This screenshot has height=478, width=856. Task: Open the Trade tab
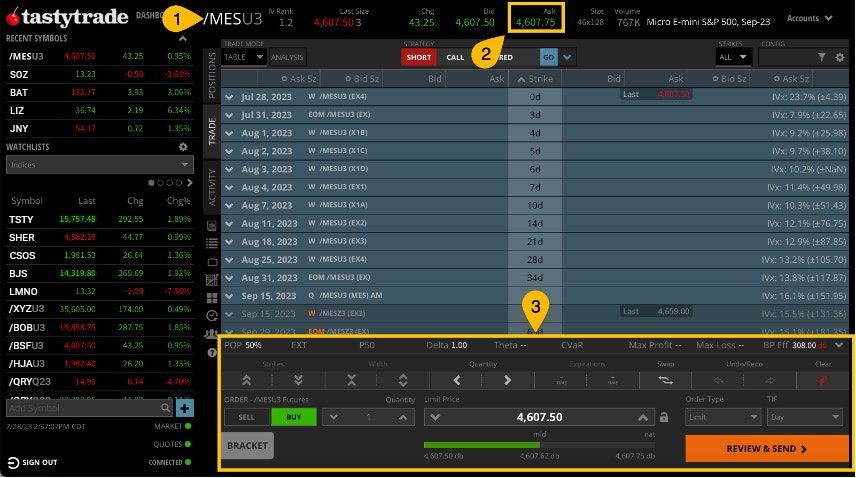point(212,132)
